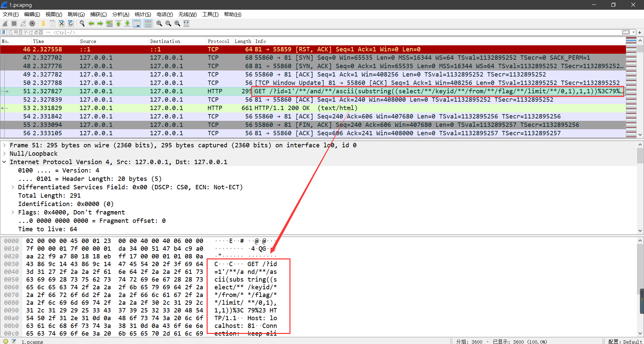Toggle packet list colorization
The image size is (644, 344).
[x=148, y=23]
